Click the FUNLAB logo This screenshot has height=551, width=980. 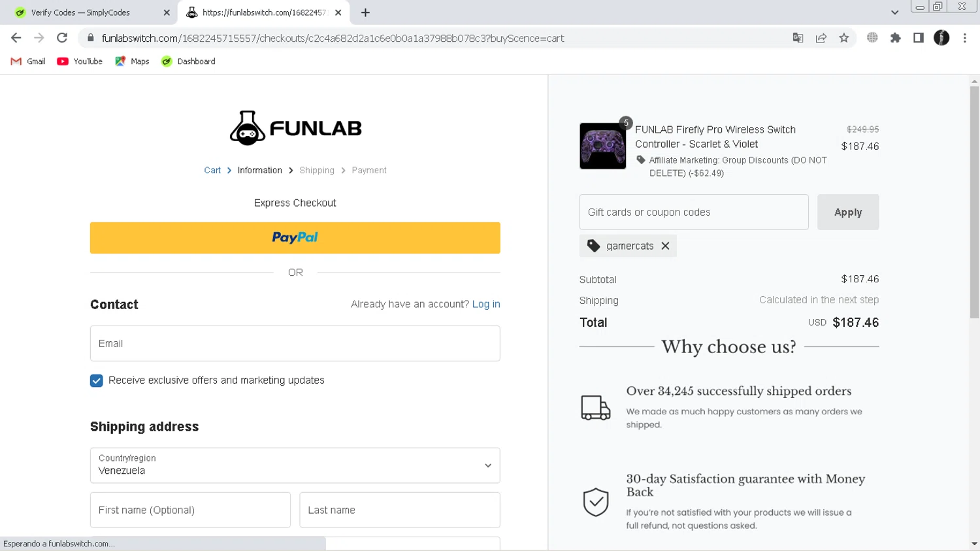pyautogui.click(x=295, y=127)
